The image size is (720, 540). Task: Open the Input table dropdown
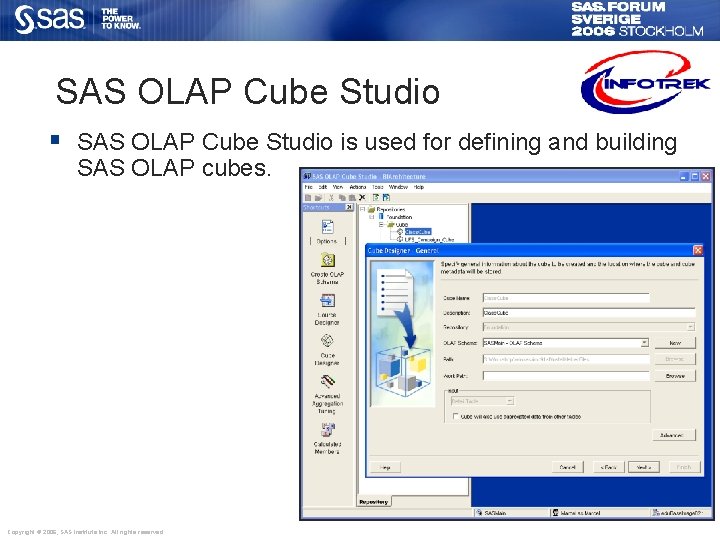510,401
